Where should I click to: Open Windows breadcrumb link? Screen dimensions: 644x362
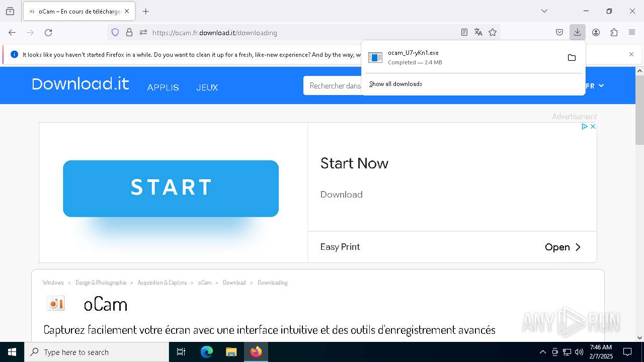tap(53, 283)
